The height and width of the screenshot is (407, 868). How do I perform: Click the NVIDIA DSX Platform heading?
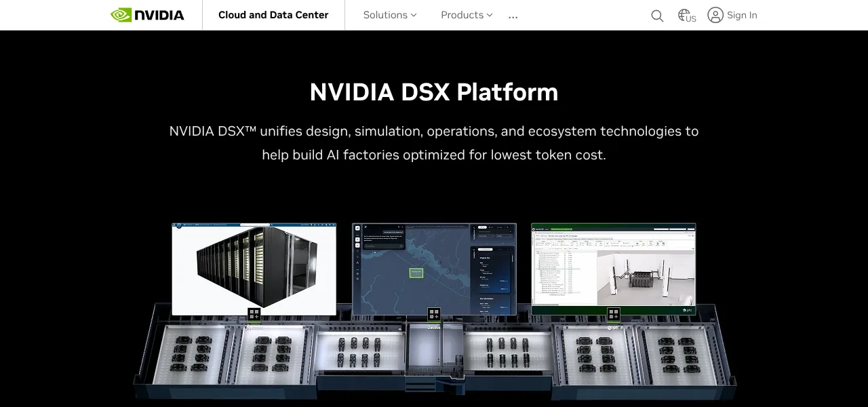coord(434,92)
